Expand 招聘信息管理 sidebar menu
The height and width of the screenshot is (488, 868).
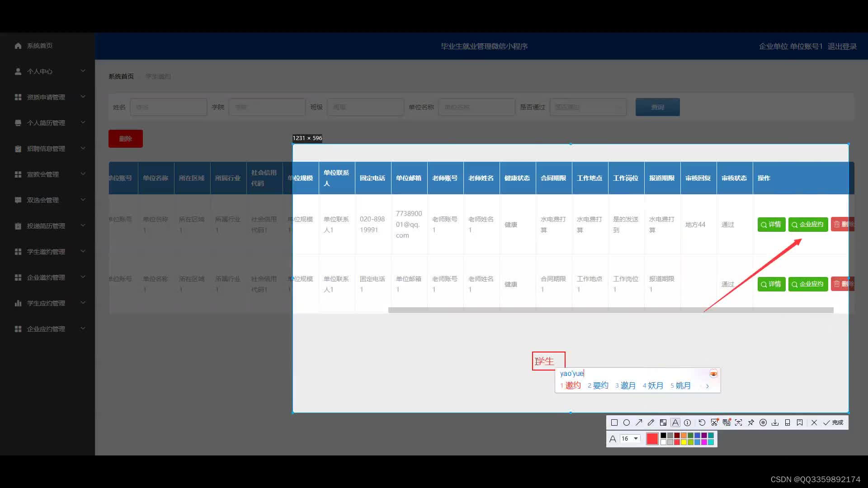47,149
